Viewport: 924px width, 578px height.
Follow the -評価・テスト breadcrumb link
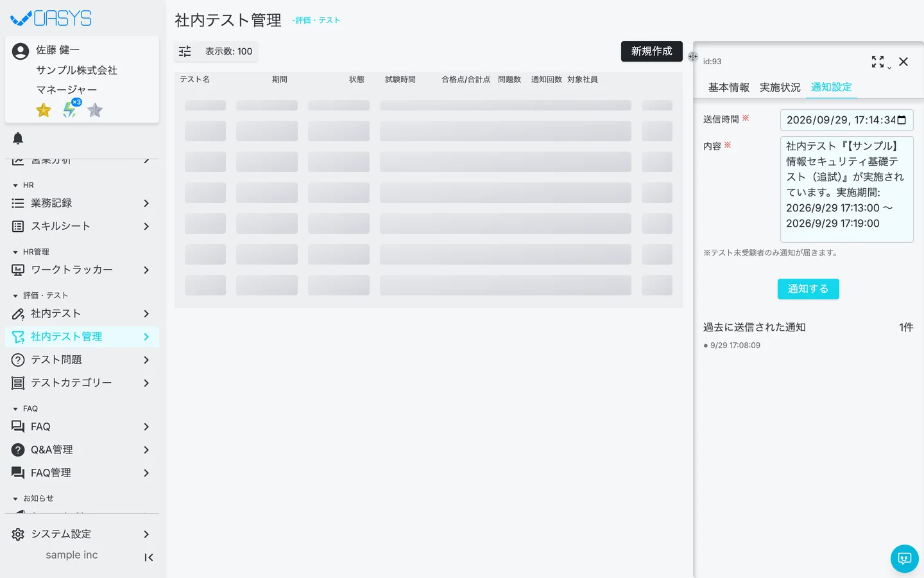pyautogui.click(x=316, y=21)
